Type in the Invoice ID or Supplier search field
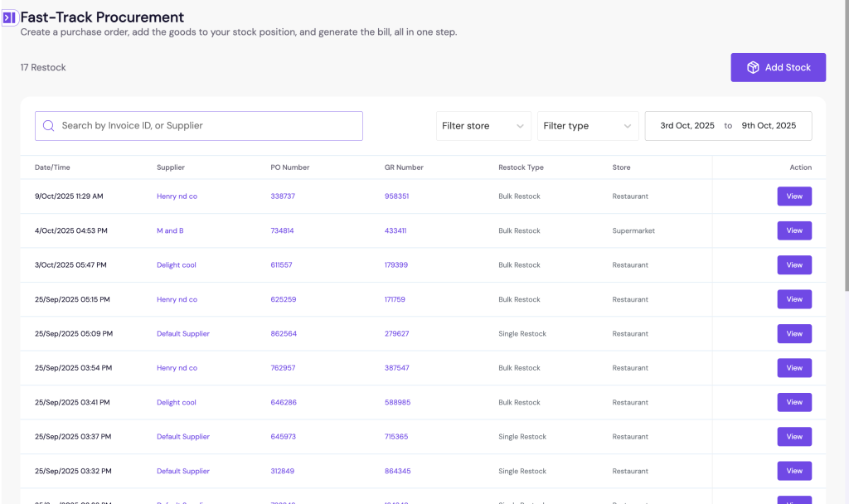The image size is (849, 504). tap(207, 126)
